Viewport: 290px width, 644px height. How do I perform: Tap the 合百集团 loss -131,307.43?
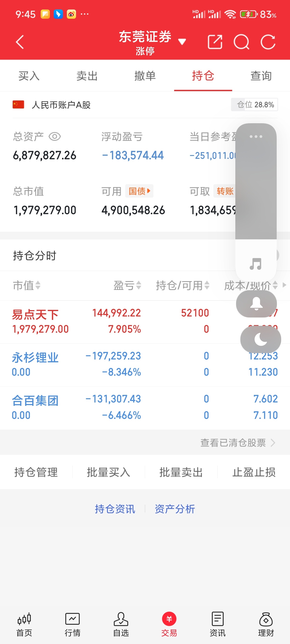[x=113, y=399]
